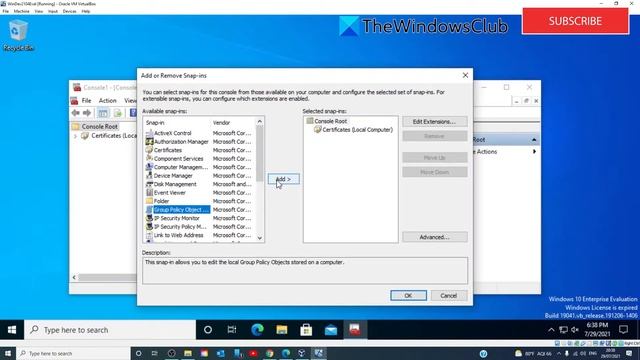
Task: Click network icon in VM system tray
Action: click(563, 330)
